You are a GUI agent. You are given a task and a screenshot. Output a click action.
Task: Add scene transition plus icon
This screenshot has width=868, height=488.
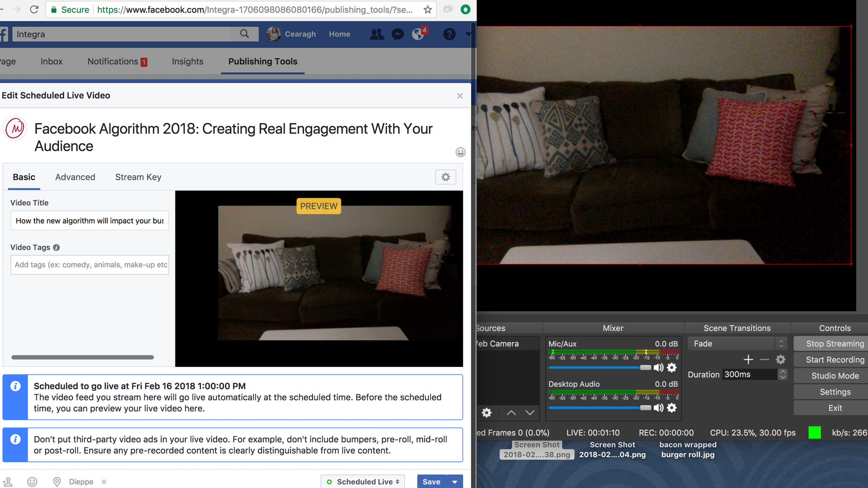pyautogui.click(x=748, y=360)
